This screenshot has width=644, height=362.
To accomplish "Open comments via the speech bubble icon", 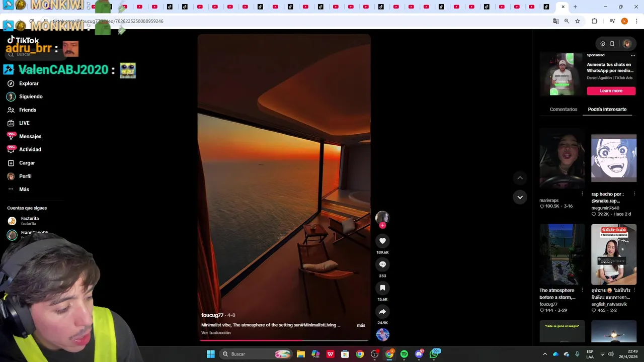I will [382, 264].
